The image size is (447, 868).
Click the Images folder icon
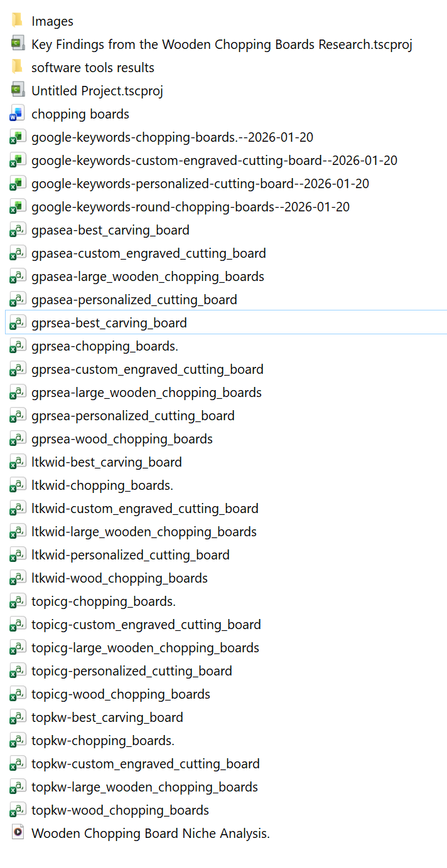(x=17, y=21)
